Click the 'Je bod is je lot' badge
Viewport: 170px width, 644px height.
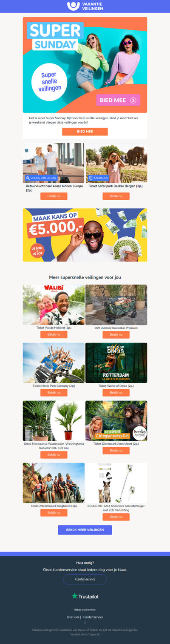click(x=37, y=250)
